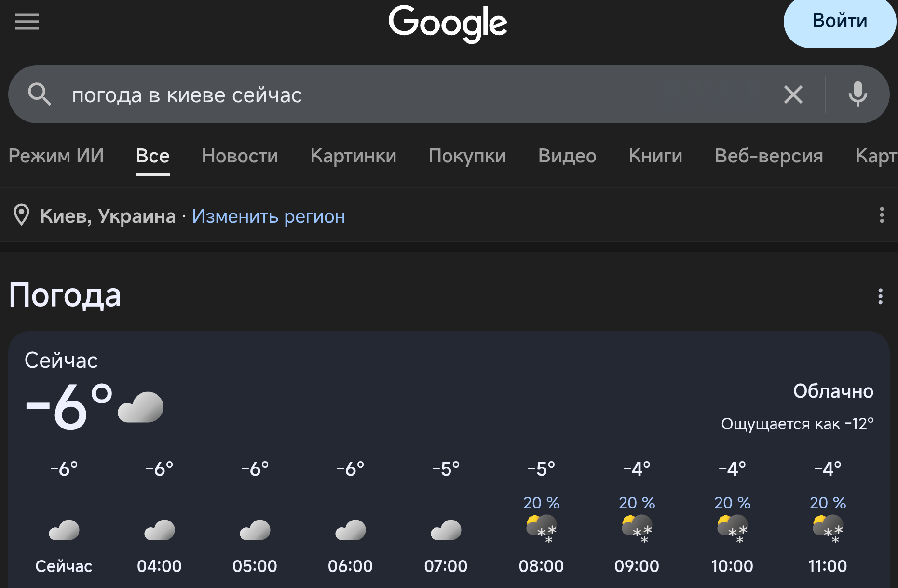
Task: Click the location pin icon
Action: tap(22, 215)
